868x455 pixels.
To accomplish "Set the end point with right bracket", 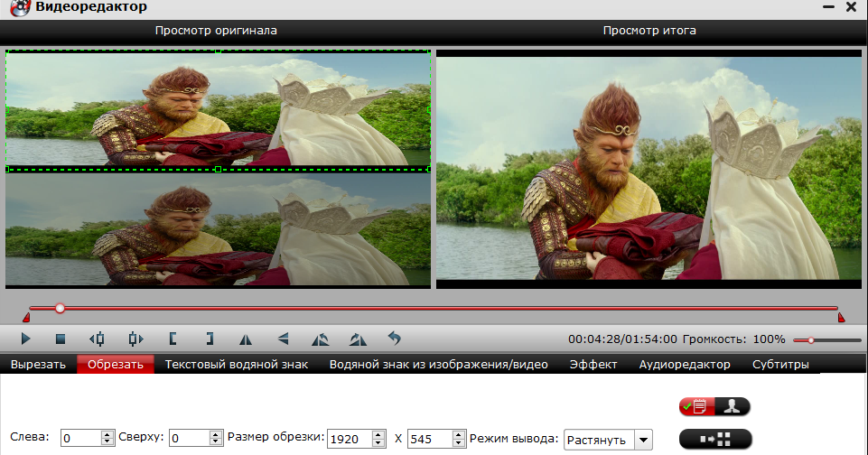I will 210,339.
